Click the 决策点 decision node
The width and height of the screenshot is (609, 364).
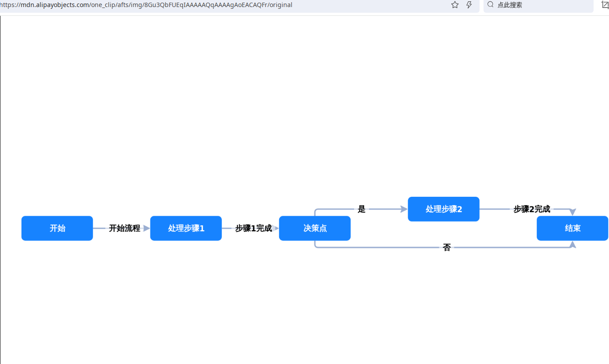[315, 228]
